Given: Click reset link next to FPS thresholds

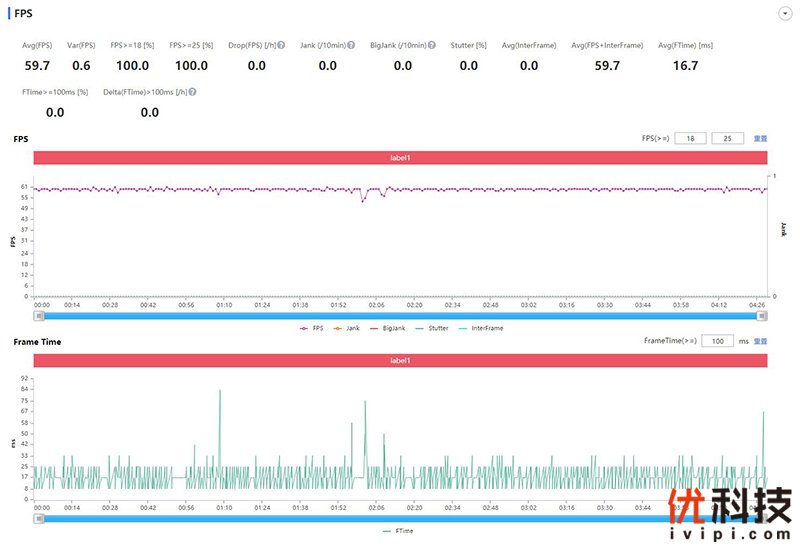Looking at the screenshot, I should pyautogui.click(x=760, y=138).
